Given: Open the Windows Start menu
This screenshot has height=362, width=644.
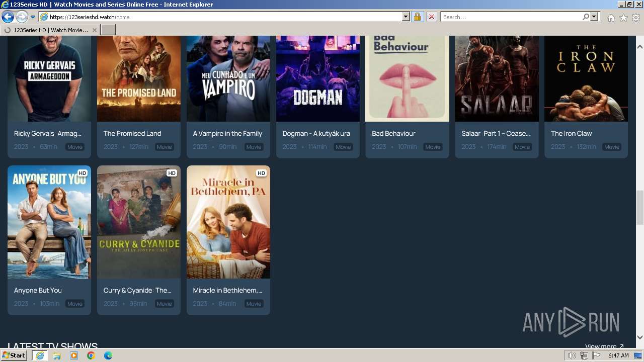Looking at the screenshot, I should (14, 355).
